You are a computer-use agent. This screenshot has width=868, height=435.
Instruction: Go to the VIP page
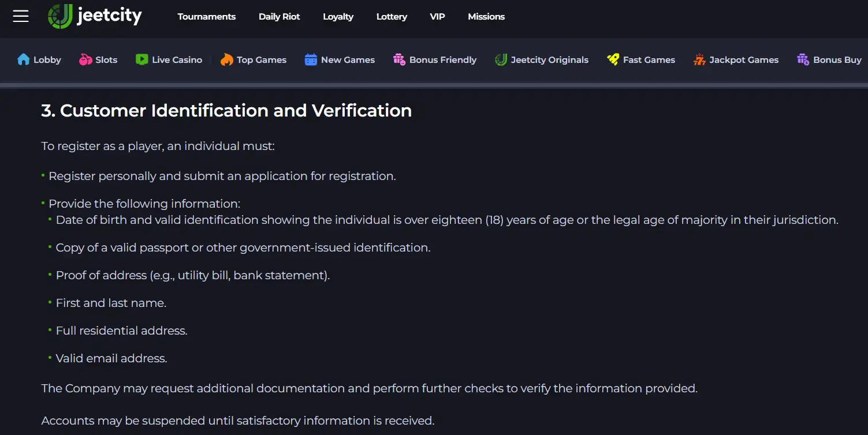(438, 17)
